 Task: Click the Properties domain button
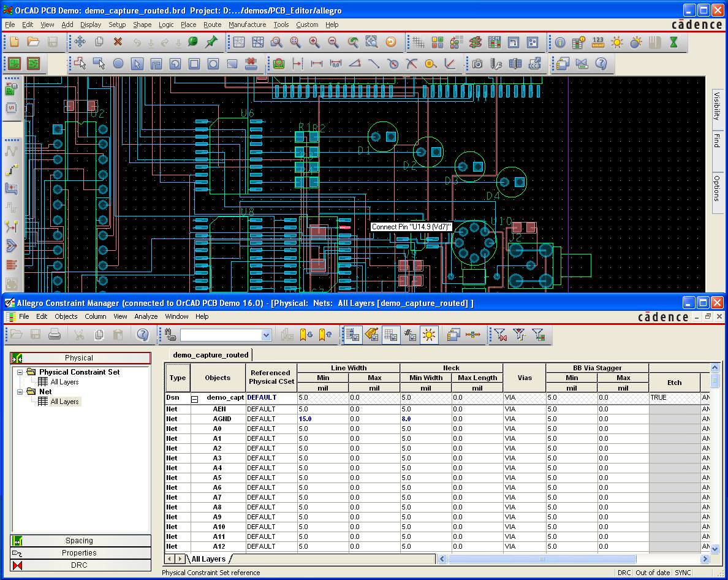(80, 552)
